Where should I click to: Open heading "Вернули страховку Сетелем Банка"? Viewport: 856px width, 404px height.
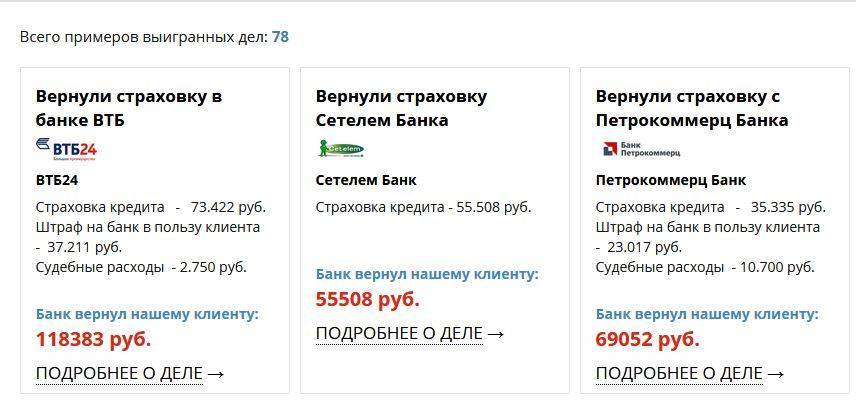[x=401, y=108]
